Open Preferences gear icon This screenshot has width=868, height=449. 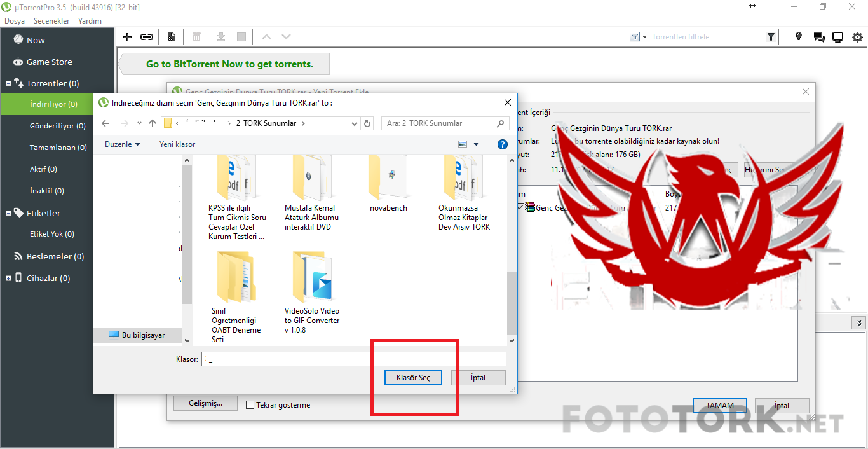858,37
